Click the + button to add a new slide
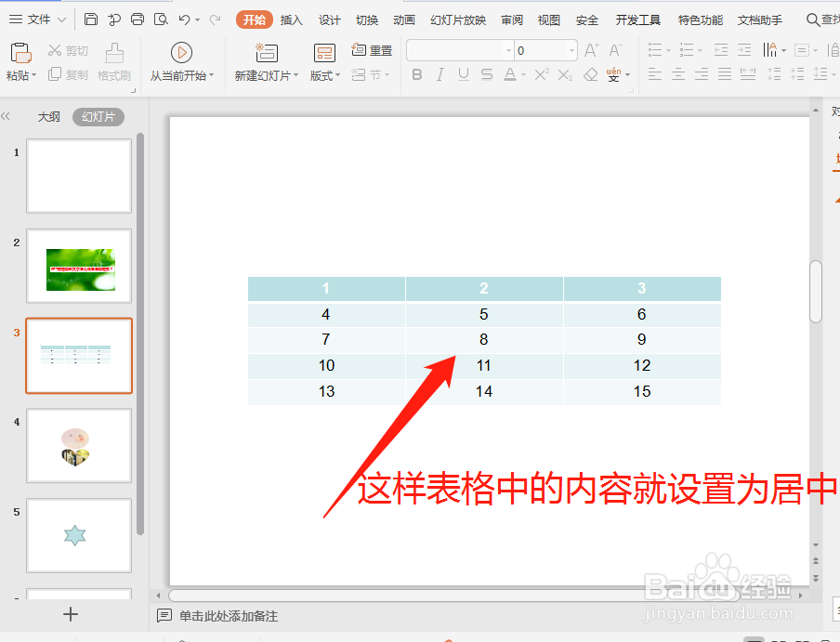This screenshot has height=642, width=840. point(71,614)
